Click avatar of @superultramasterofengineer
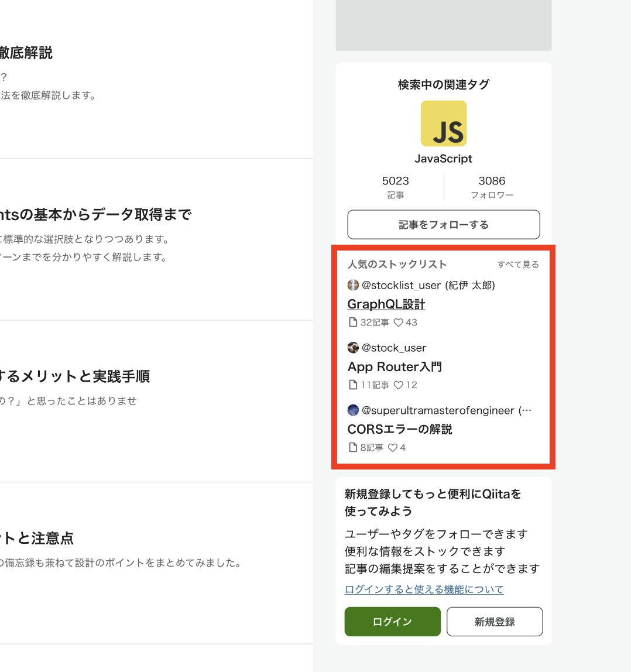The height and width of the screenshot is (672, 631). tap(353, 410)
